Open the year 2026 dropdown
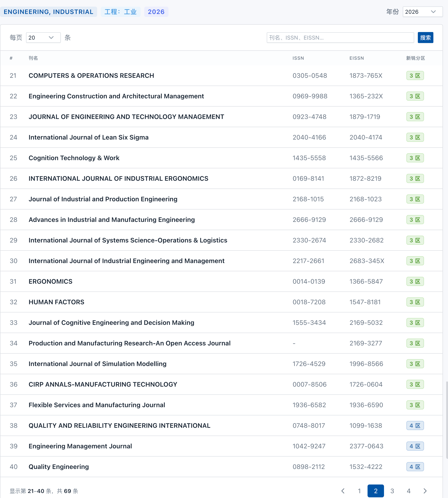This screenshot has height=498, width=448. (422, 12)
